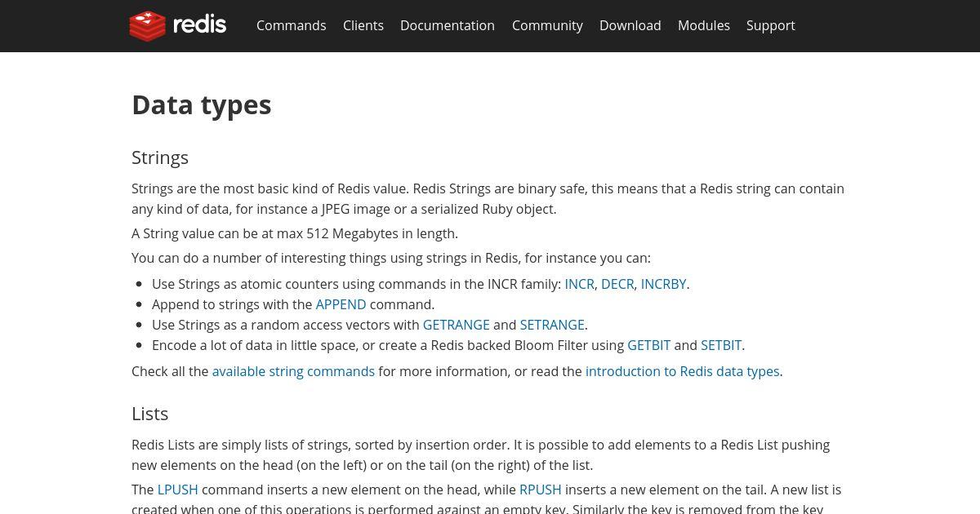
Task: Follow the INCR command link
Action: tap(580, 284)
